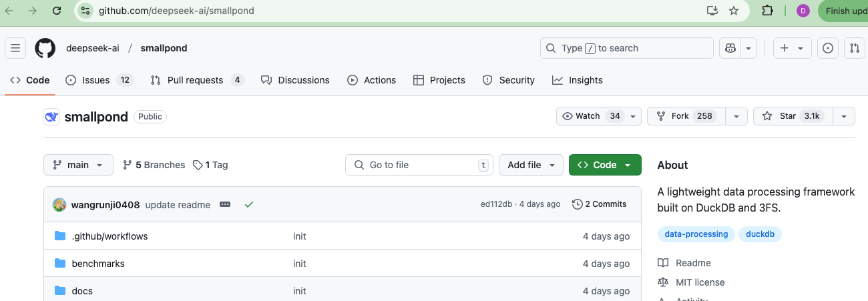Open the deepseek-ai owner link

point(93,48)
